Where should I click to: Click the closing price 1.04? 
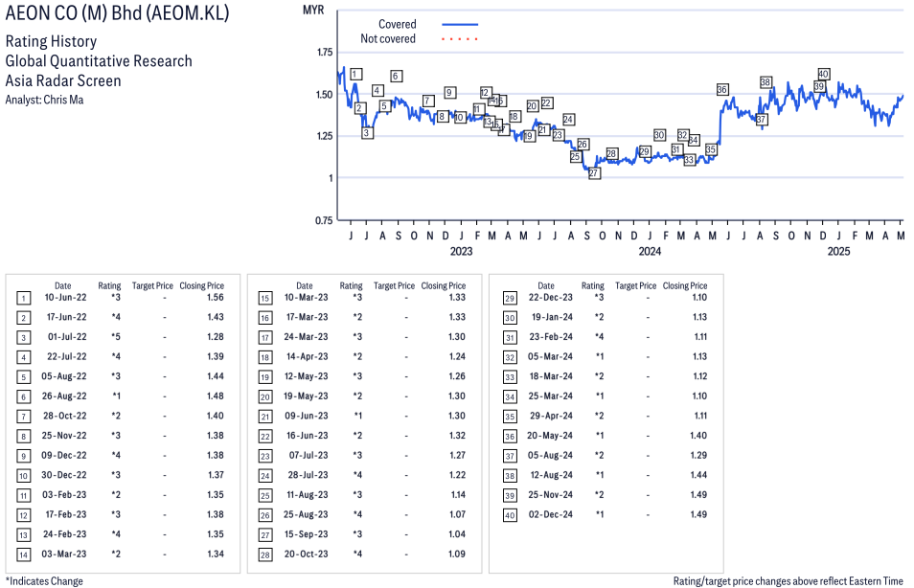(x=457, y=534)
